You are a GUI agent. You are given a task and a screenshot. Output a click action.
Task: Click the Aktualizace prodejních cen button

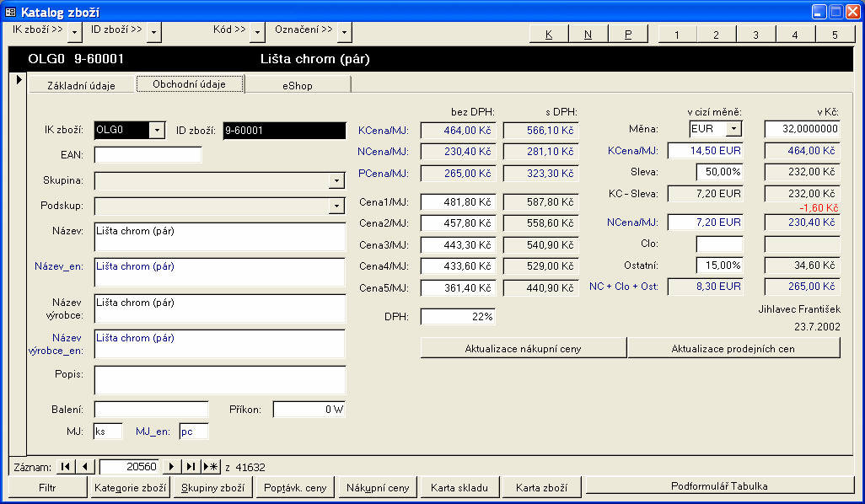pyautogui.click(x=733, y=348)
